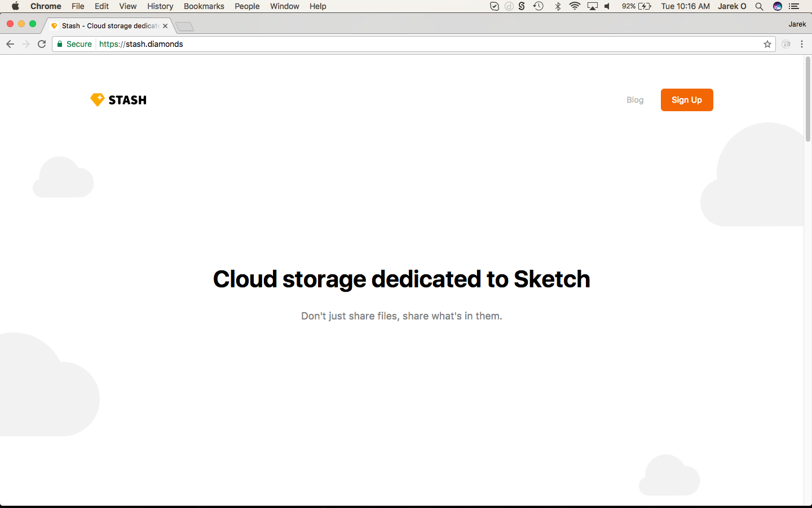
Task: Click the Stash diamond logo icon
Action: click(x=98, y=100)
